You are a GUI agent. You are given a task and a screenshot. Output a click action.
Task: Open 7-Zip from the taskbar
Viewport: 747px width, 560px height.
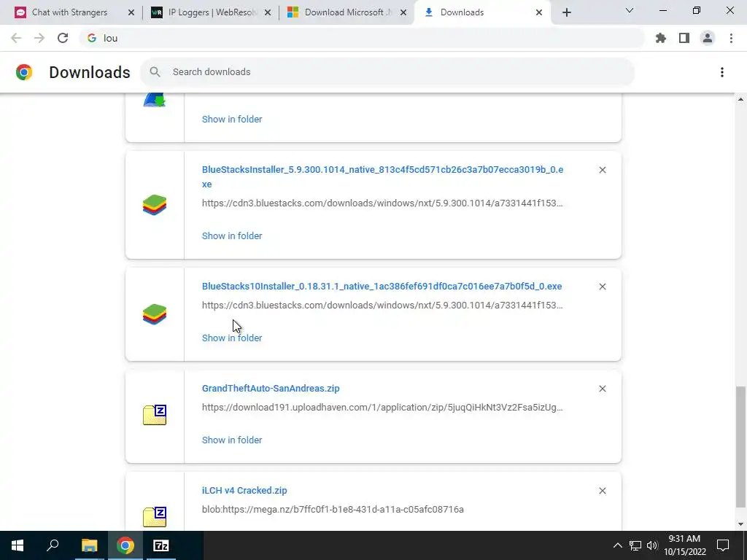(161, 545)
